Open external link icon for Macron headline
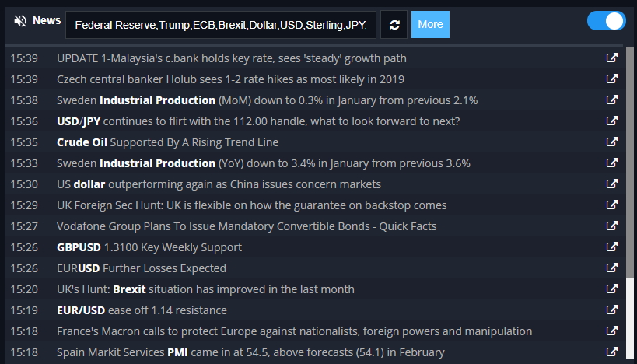The width and height of the screenshot is (637, 364). tap(612, 331)
